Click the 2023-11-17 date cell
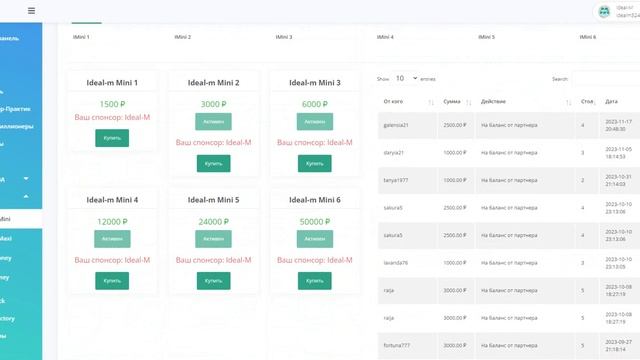The height and width of the screenshot is (360, 640). pyautogui.click(x=618, y=125)
